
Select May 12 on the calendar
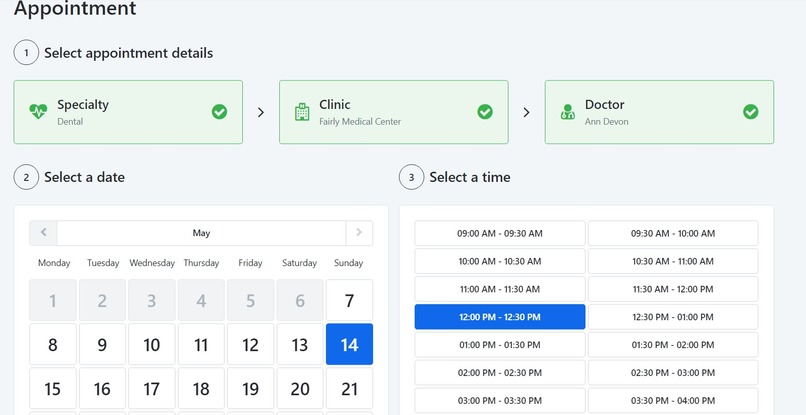pos(250,344)
